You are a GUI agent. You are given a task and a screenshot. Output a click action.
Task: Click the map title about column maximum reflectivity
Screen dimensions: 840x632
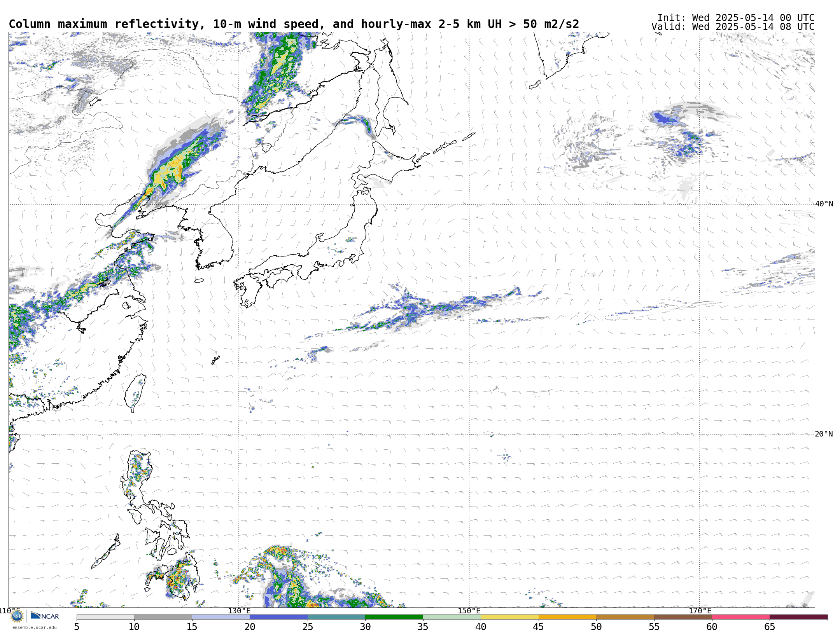coord(294,24)
